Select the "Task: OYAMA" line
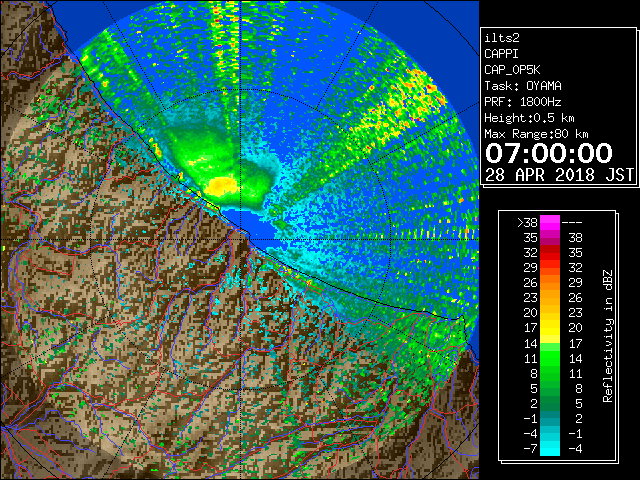Viewport: 640px width, 480px height. pyautogui.click(x=523, y=86)
